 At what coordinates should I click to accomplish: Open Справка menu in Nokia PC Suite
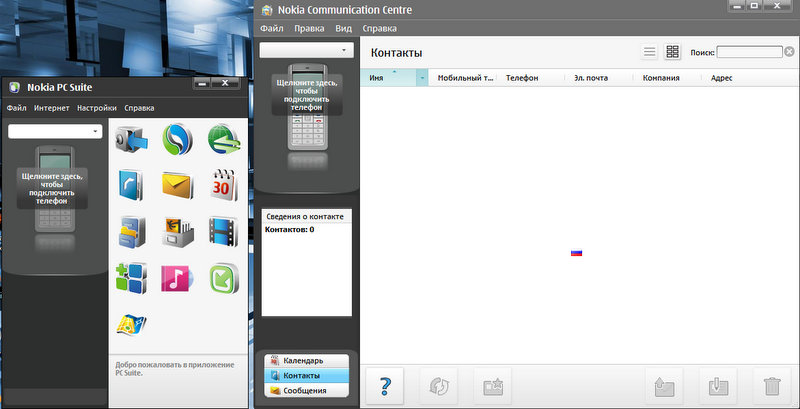139,108
